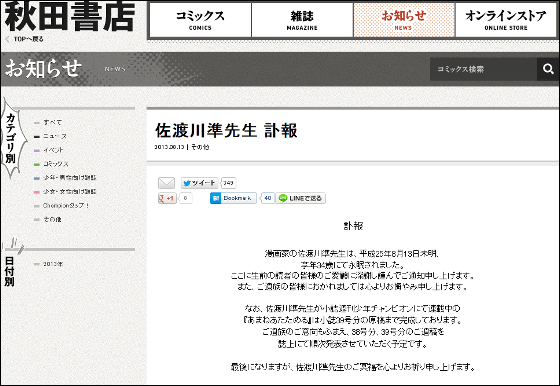
Task: Open the コミックス COMICS tab
Action: [200, 20]
